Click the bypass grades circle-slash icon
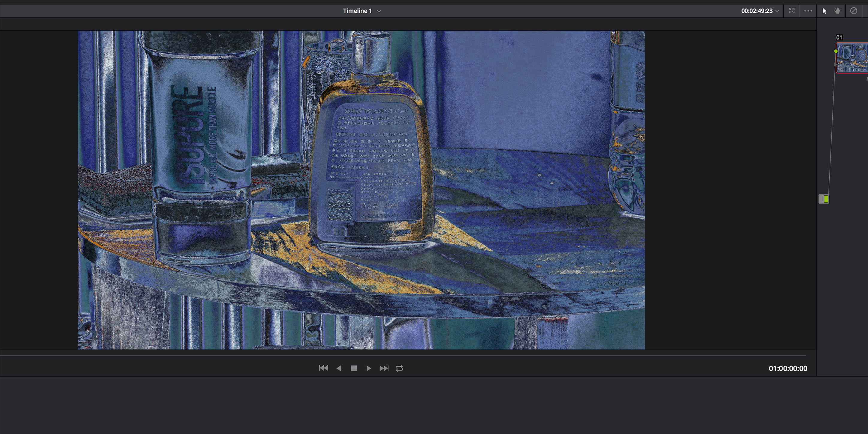Viewport: 868px width, 434px height. (x=853, y=11)
